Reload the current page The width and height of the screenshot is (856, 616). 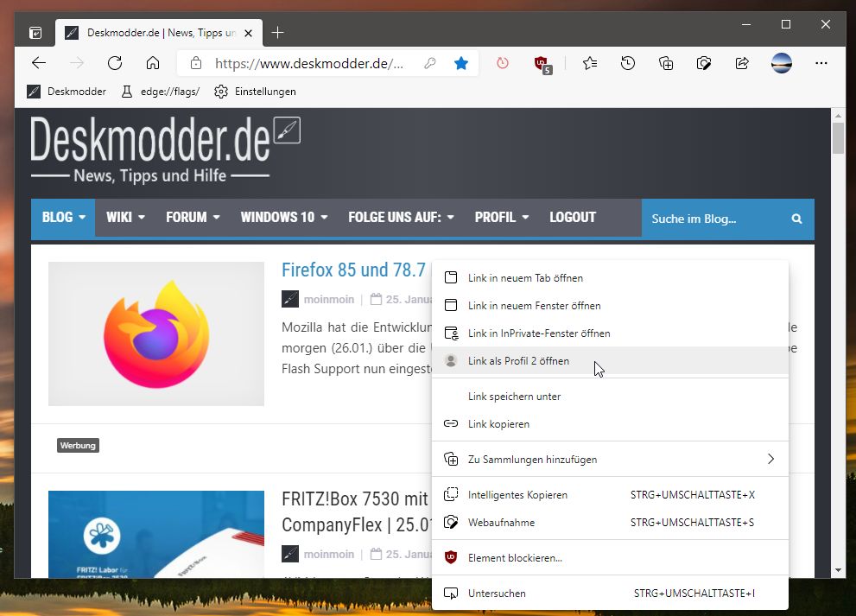(115, 63)
